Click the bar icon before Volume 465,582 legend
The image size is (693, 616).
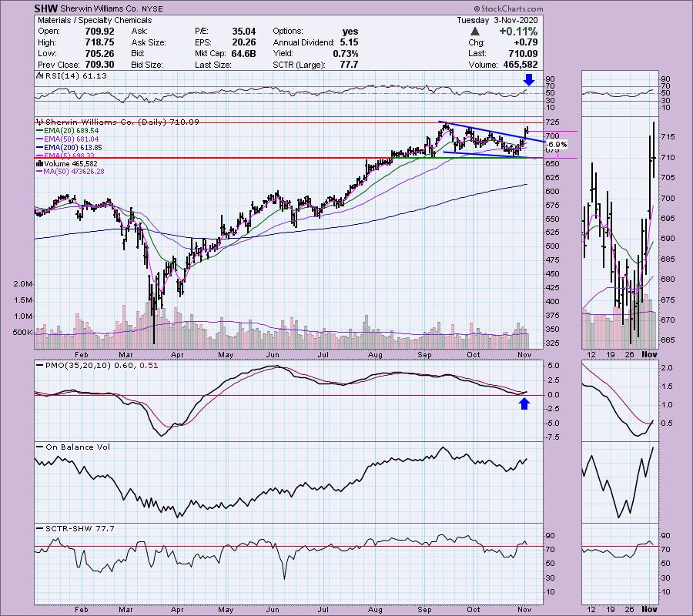(x=40, y=164)
